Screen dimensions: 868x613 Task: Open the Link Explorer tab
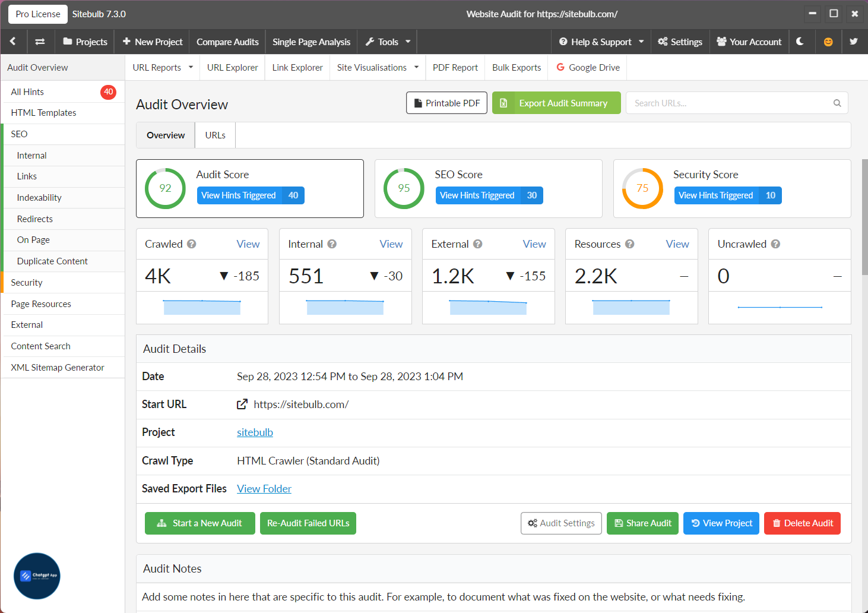297,67
